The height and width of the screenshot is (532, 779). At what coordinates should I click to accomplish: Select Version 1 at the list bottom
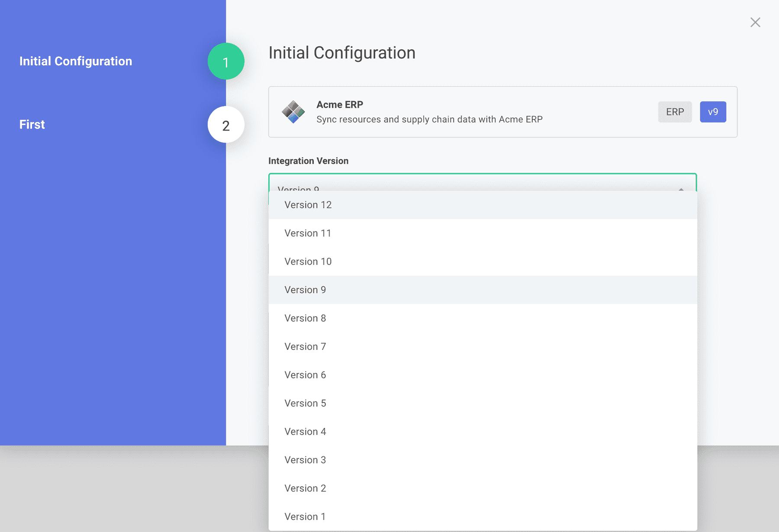coord(483,516)
